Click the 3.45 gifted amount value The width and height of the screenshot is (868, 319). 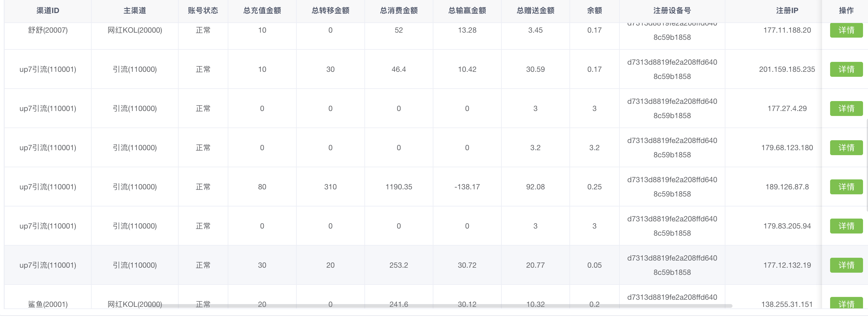coord(535,30)
